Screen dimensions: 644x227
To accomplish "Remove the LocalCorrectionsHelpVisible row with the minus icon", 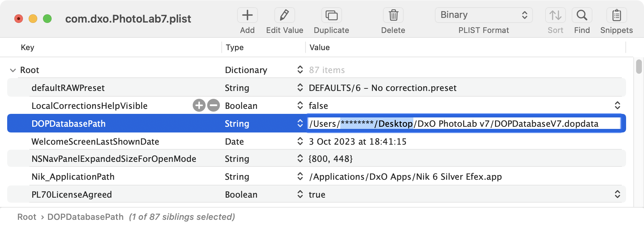I will pyautogui.click(x=213, y=105).
